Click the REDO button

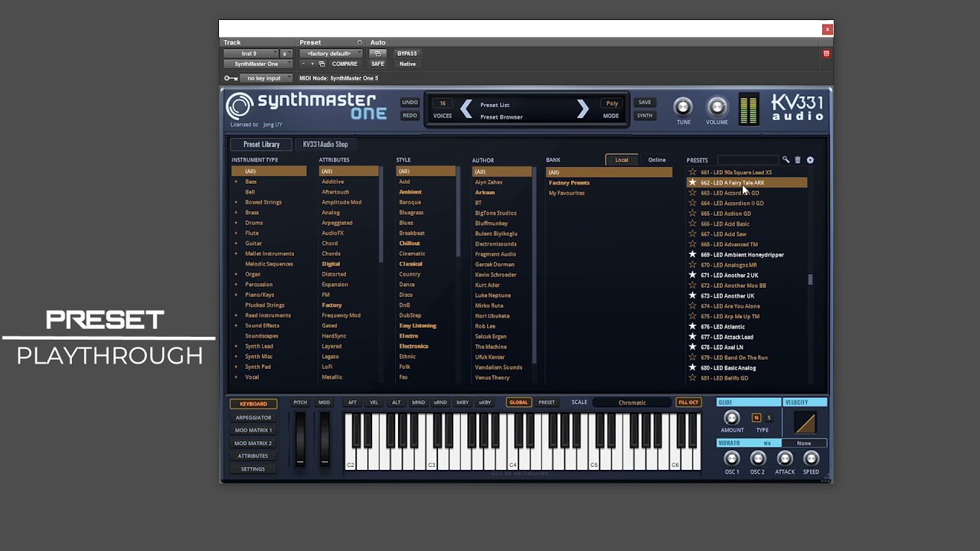tap(410, 116)
